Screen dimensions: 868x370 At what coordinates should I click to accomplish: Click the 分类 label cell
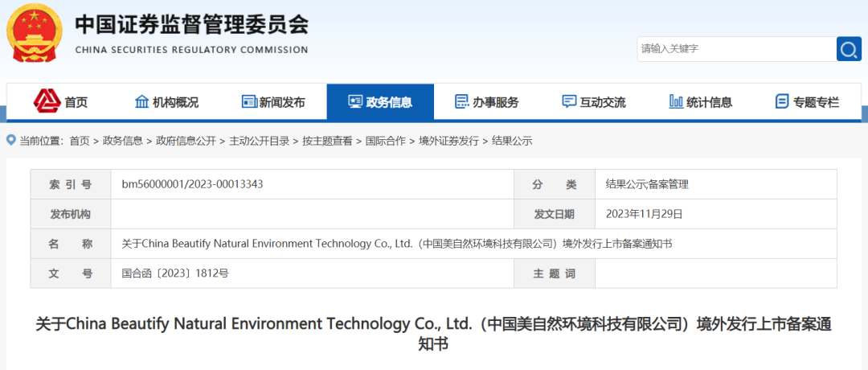554,184
